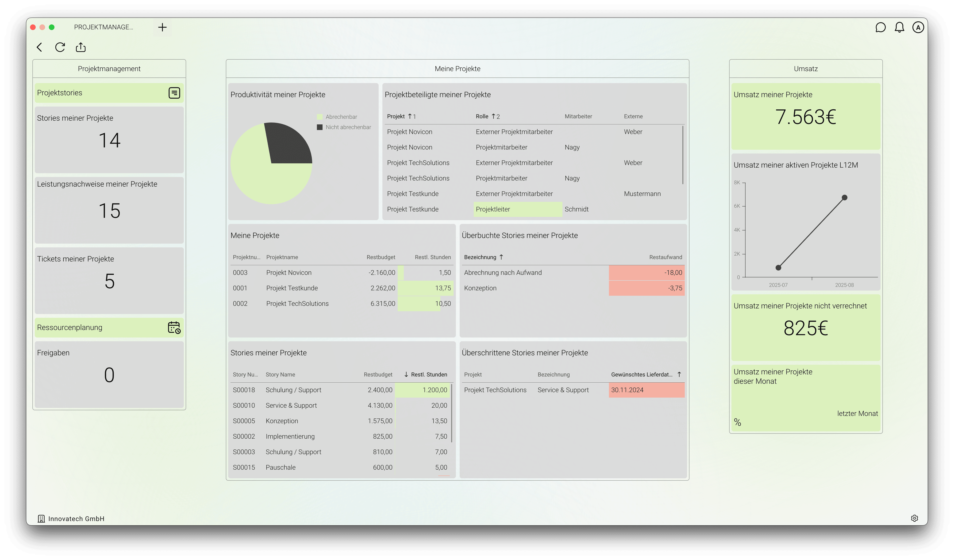Click the Projektstories list icon
Viewport: 954px width, 560px height.
coord(174,93)
